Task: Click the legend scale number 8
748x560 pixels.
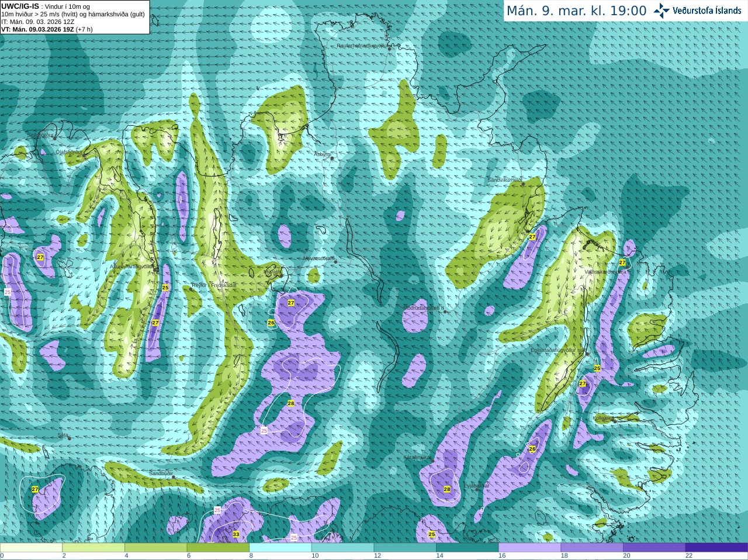Action: (251, 556)
